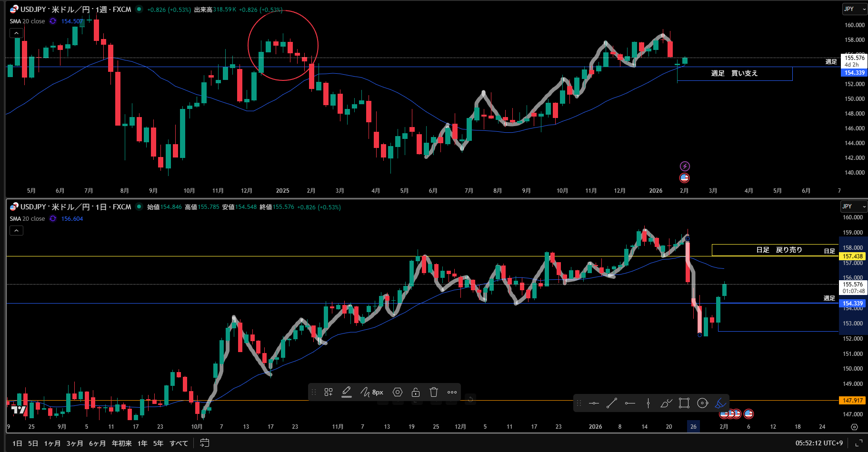Open more options on drawing toolbar
The image size is (868, 452).
tap(452, 392)
